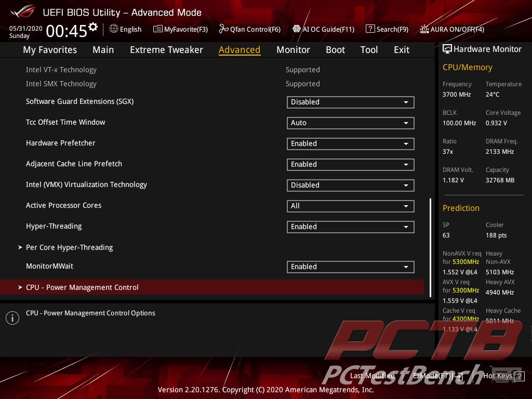Open the Hardware Prefetcher dropdown
Viewport: 532px width, 399px height.
pos(351,143)
